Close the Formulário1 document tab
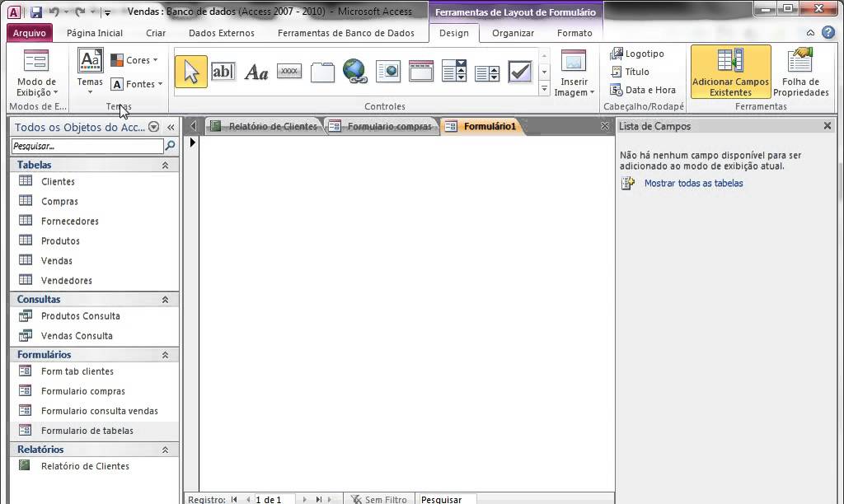 point(604,126)
